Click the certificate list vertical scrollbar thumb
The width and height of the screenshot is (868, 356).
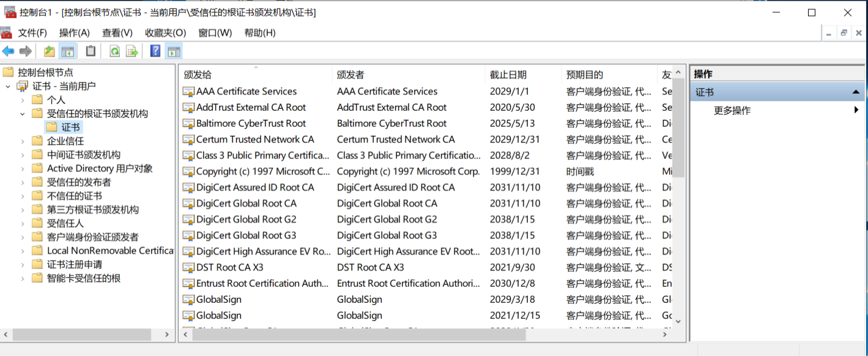678,129
